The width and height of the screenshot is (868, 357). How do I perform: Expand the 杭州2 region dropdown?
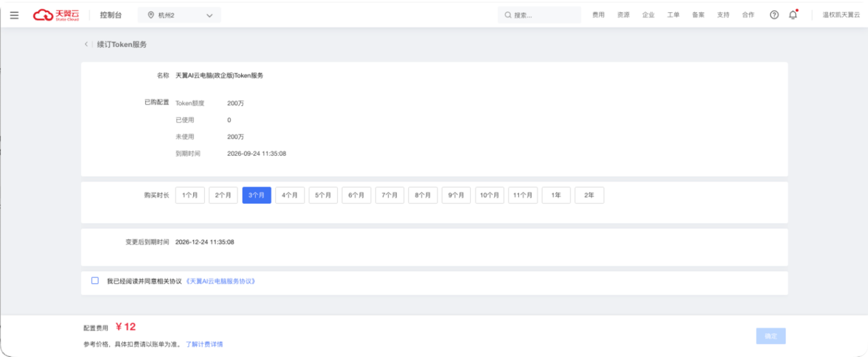pyautogui.click(x=180, y=15)
